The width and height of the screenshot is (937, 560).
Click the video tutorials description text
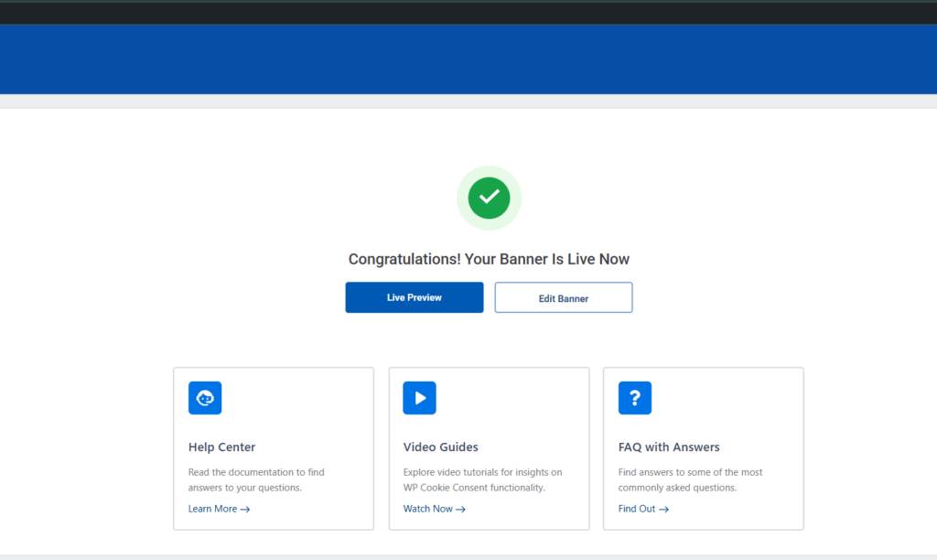coord(482,480)
